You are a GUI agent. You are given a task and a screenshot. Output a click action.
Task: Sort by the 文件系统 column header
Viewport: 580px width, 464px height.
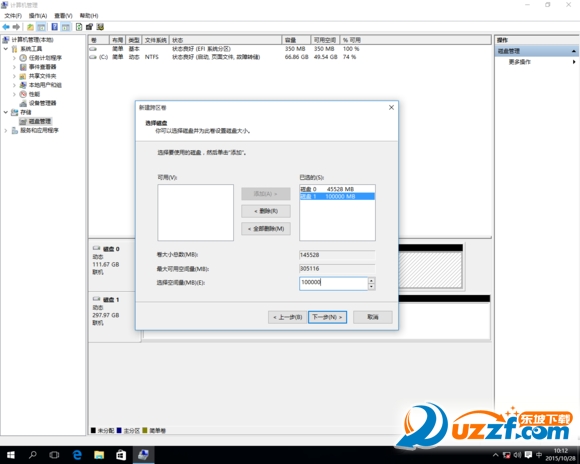tap(155, 40)
